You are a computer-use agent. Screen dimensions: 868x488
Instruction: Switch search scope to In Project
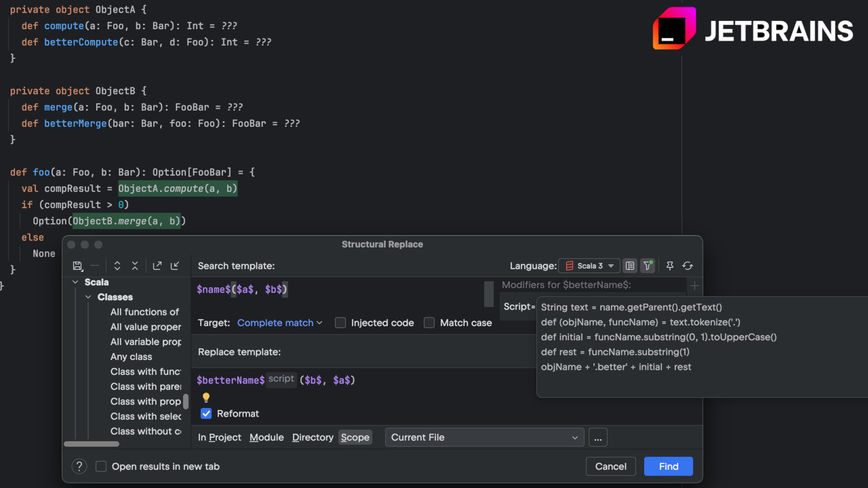pos(219,437)
